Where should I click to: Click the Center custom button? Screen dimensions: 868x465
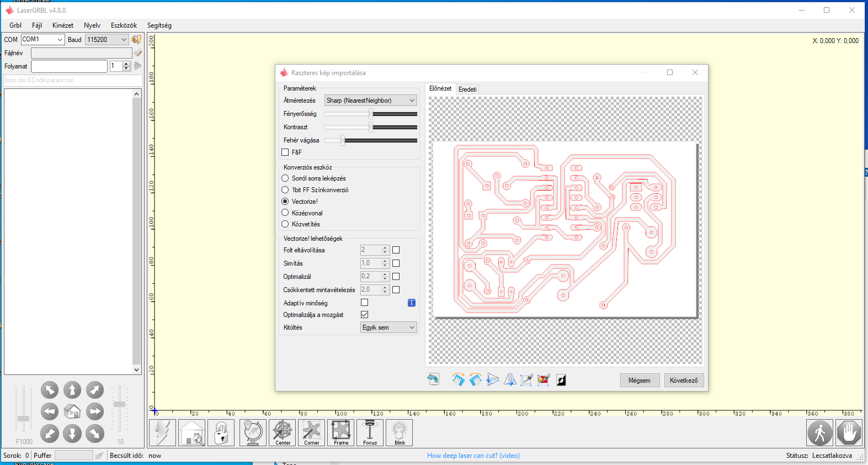pyautogui.click(x=283, y=432)
